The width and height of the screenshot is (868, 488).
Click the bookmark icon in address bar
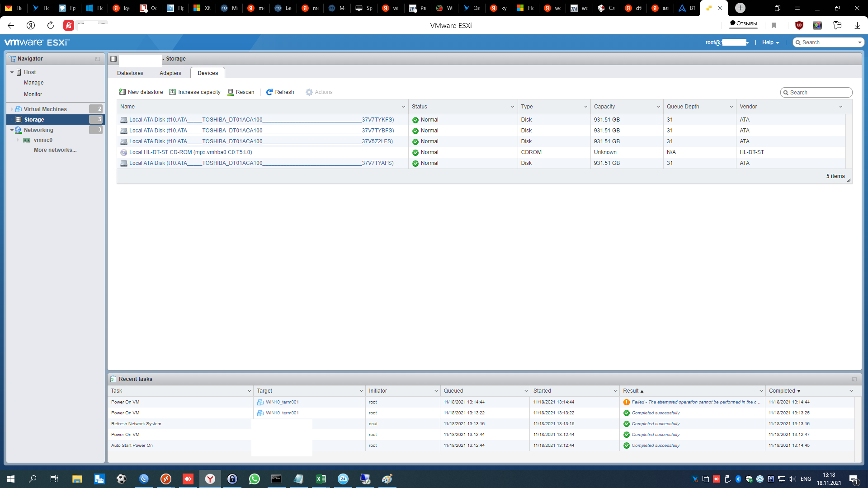tap(774, 25)
